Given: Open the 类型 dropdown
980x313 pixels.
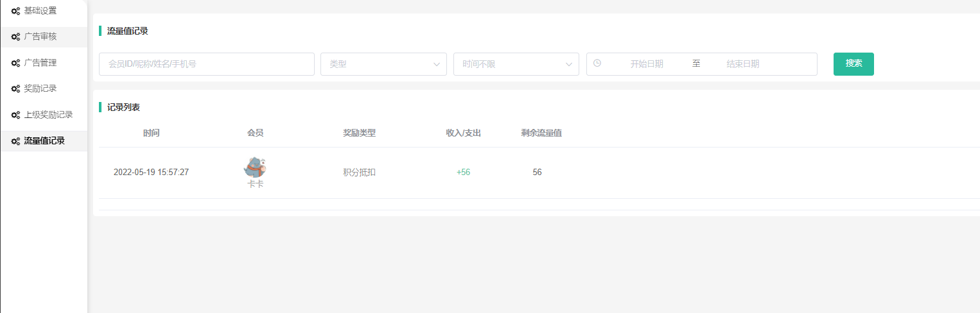Looking at the screenshot, I should coord(383,64).
